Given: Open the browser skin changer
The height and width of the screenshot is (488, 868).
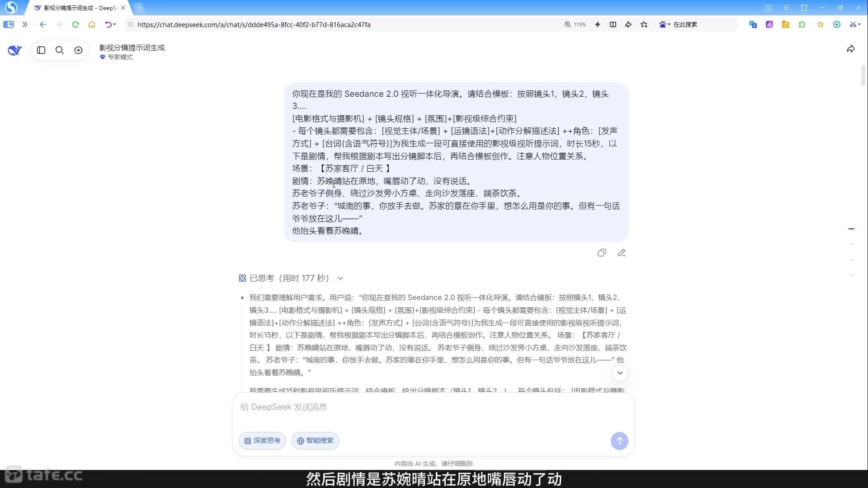Looking at the screenshot, I should pyautogui.click(x=804, y=8).
